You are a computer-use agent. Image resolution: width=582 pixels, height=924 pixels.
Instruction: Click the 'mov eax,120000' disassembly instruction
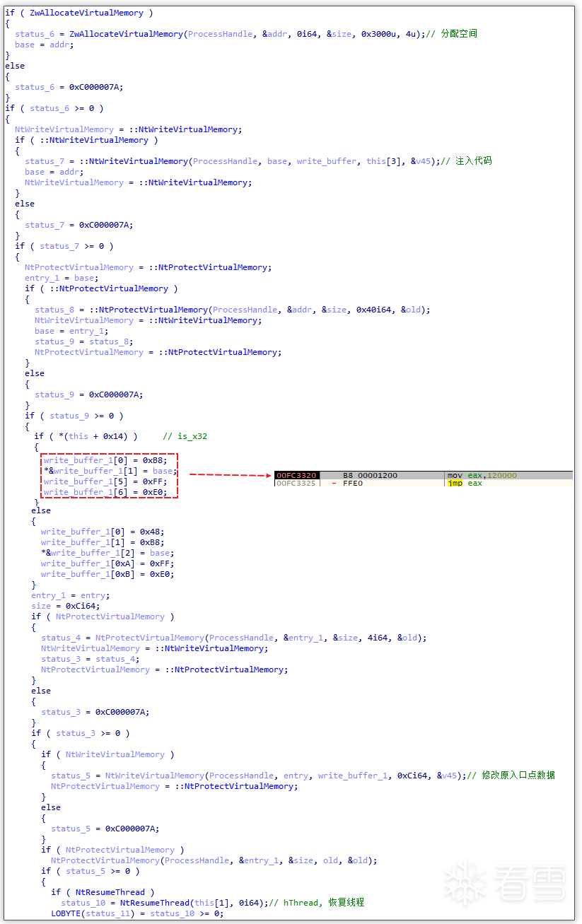point(482,475)
